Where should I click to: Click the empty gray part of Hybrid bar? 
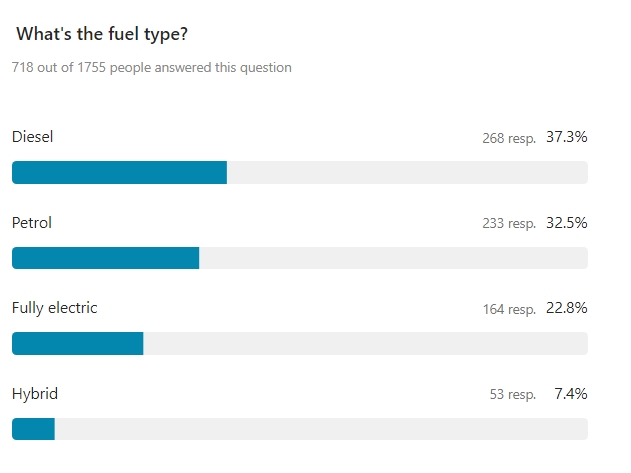321,429
